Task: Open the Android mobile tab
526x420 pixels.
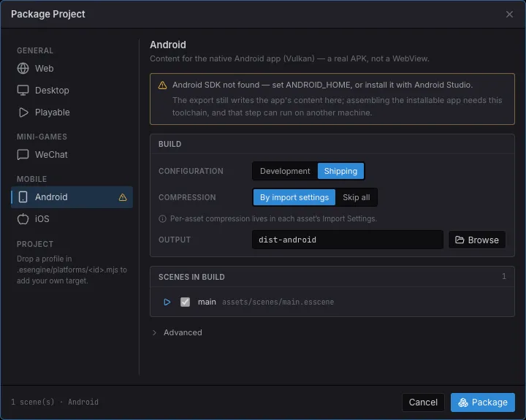Action: click(x=72, y=197)
